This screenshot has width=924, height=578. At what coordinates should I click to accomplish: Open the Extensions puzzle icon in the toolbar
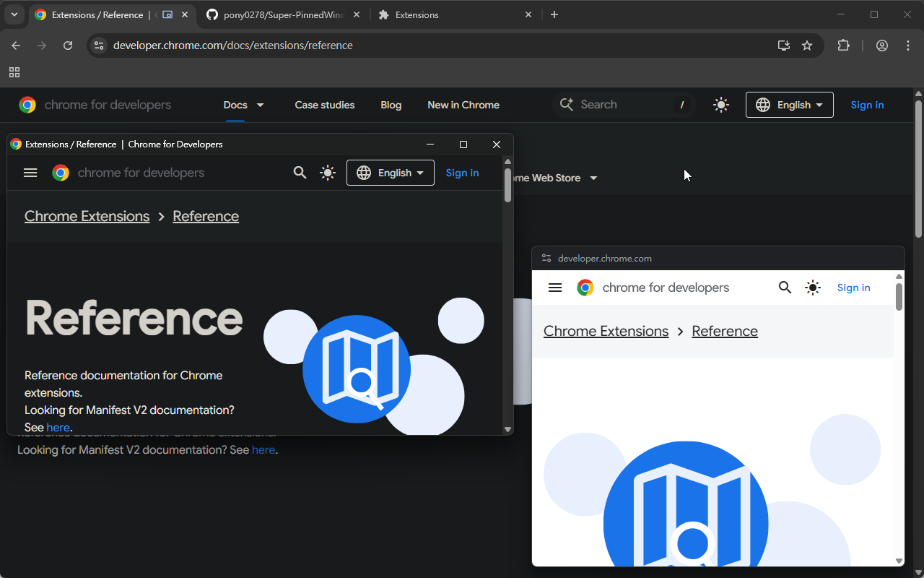[843, 46]
